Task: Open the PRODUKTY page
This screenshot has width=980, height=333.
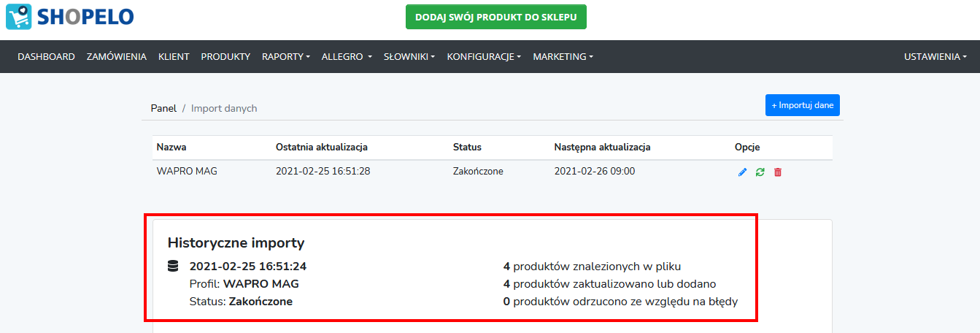Action: [225, 56]
